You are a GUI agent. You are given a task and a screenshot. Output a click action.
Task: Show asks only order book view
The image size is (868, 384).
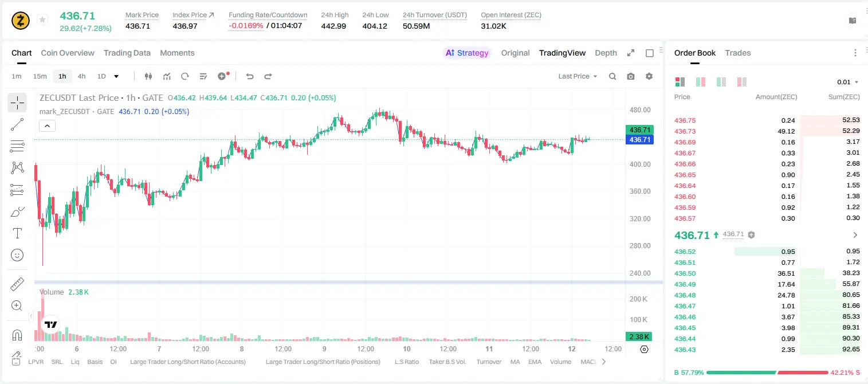(x=742, y=82)
